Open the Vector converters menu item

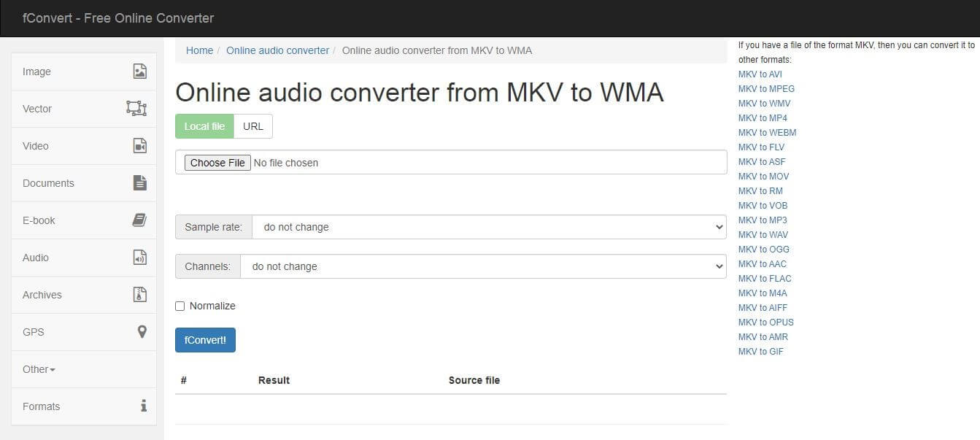[x=84, y=109]
